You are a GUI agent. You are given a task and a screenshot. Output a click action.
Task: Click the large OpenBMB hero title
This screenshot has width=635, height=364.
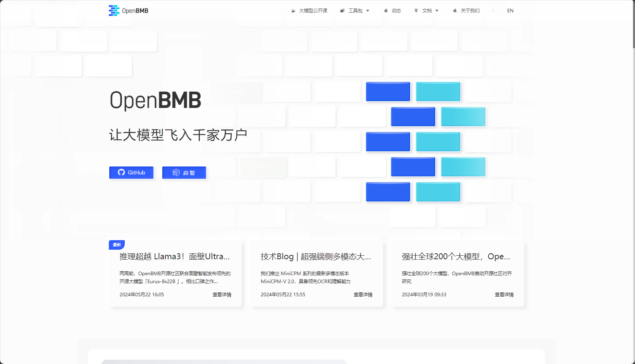(155, 100)
